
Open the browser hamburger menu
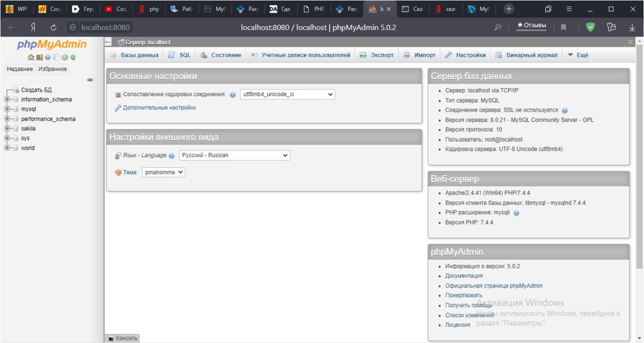click(x=569, y=9)
